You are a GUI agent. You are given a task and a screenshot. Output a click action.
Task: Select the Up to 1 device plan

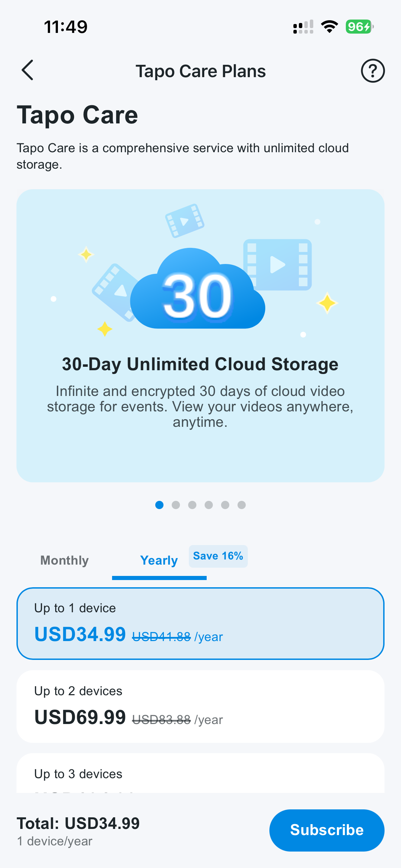200,623
